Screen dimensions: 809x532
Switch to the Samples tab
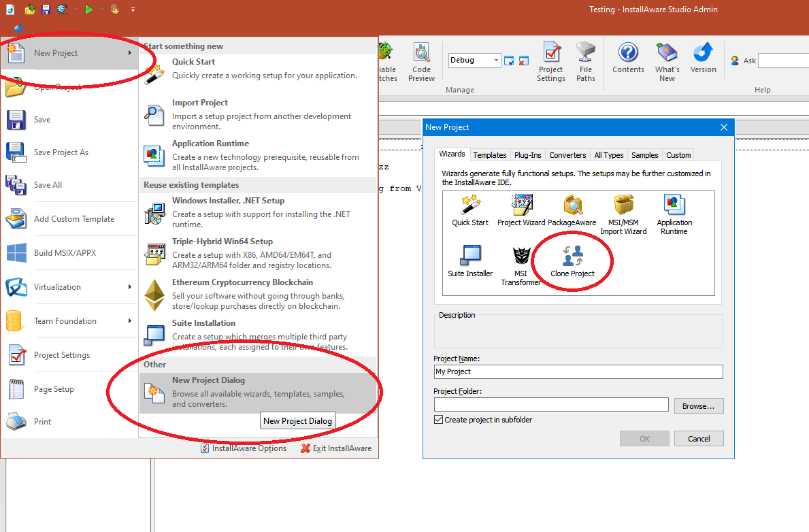coord(645,155)
